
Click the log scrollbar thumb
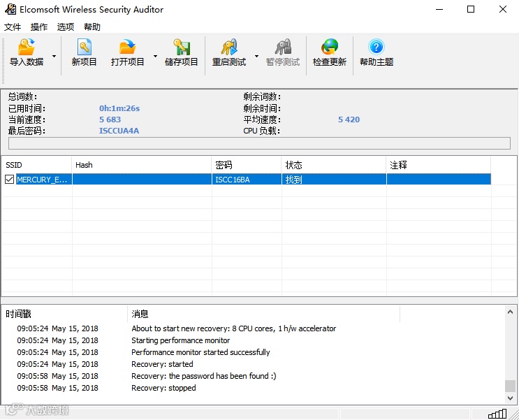point(510,386)
